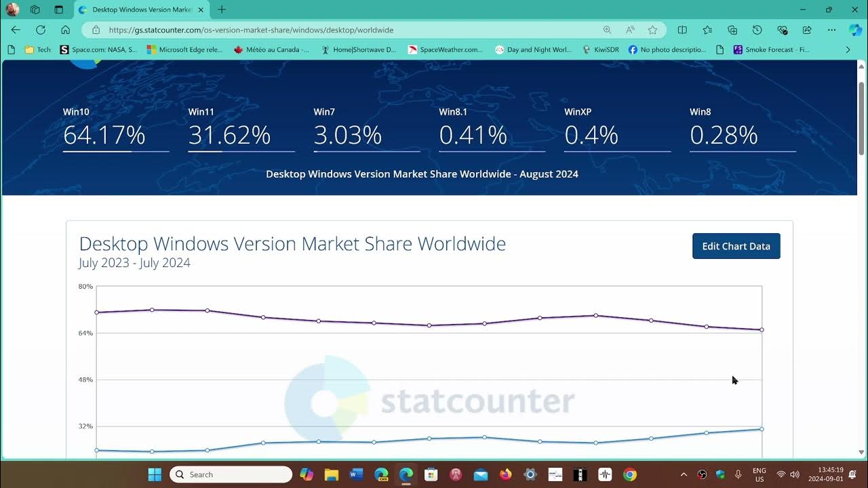The image size is (868, 488).
Task: Close the Desktop Windows Version Market tab
Action: pos(200,9)
